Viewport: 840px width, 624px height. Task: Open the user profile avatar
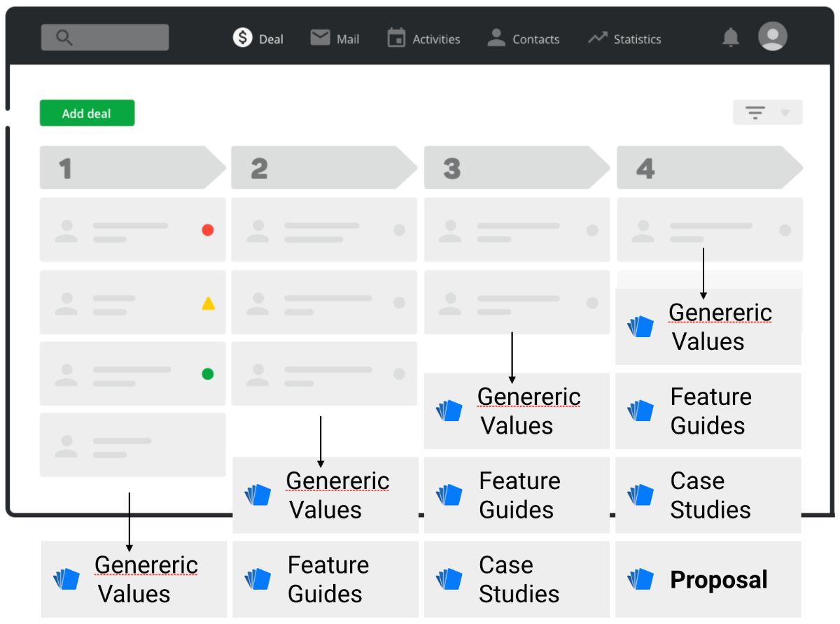773,36
